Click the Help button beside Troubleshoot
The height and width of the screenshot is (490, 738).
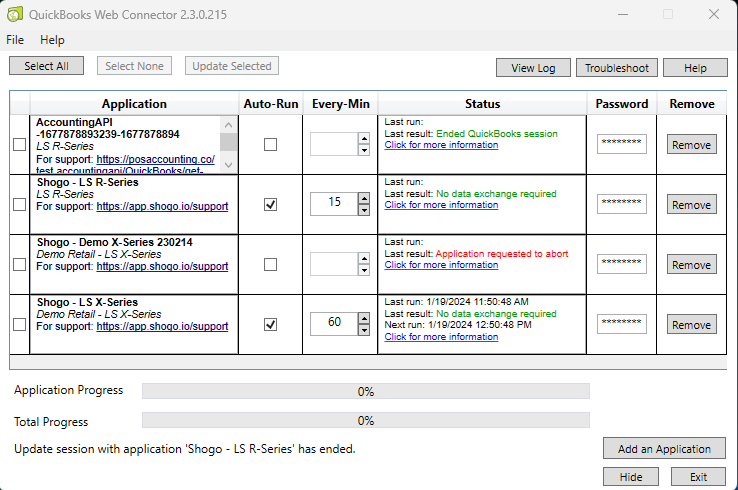(x=695, y=68)
